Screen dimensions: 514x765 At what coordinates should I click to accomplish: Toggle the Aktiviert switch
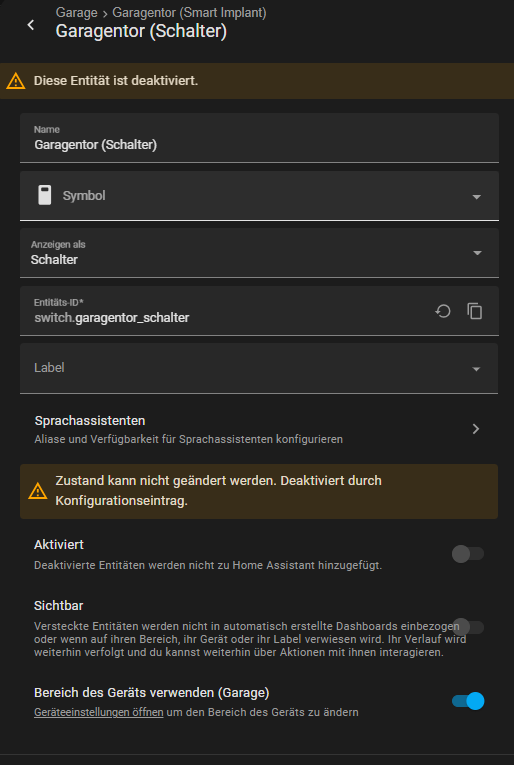468,554
